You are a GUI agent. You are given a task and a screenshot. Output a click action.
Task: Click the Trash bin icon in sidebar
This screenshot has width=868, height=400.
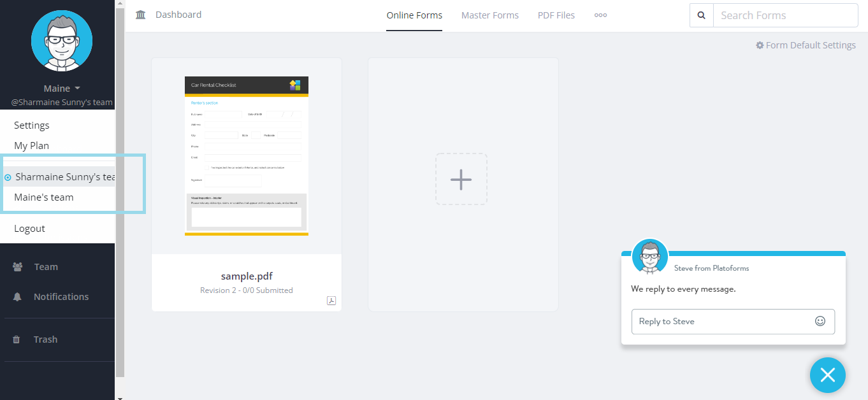tap(17, 339)
